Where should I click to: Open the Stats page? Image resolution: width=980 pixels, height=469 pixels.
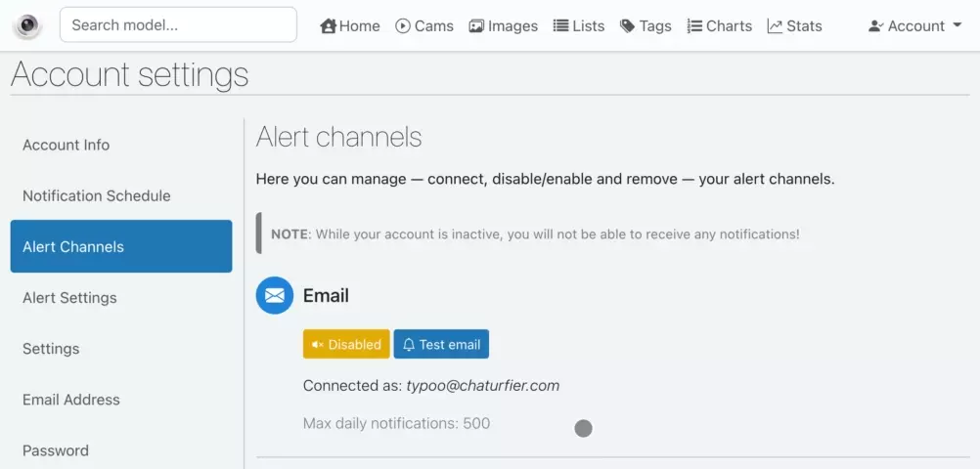click(x=794, y=25)
